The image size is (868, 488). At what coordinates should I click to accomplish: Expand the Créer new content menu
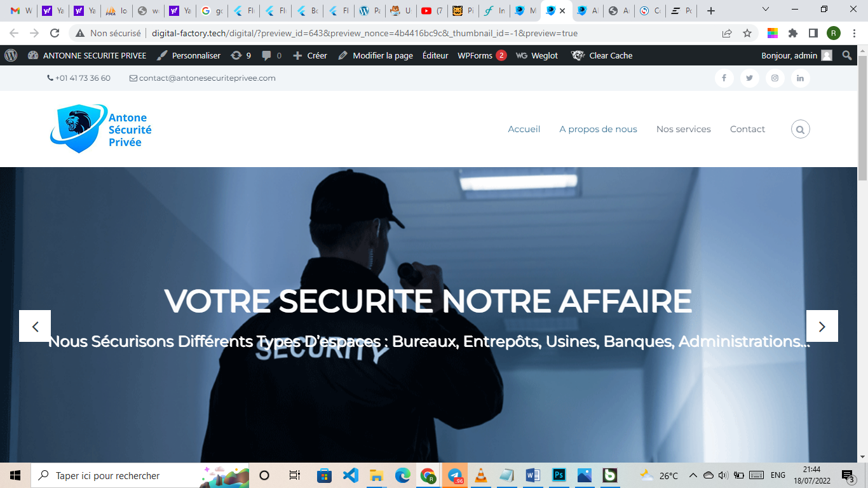pos(310,55)
